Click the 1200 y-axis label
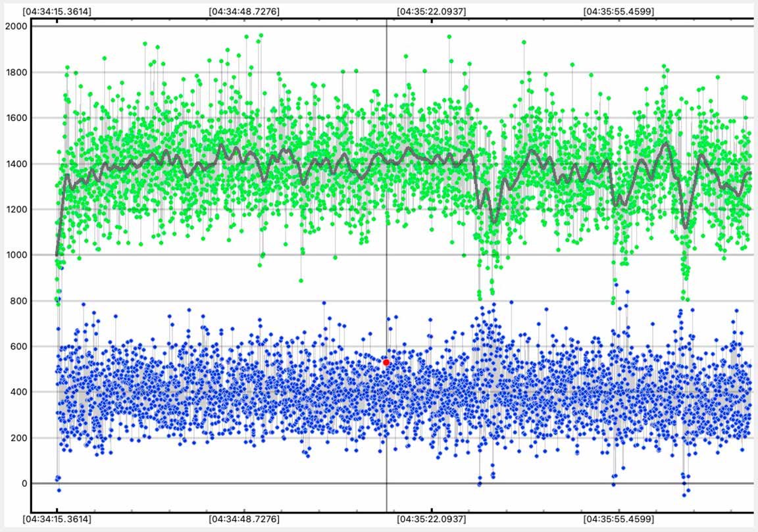The image size is (758, 532). tap(15, 210)
